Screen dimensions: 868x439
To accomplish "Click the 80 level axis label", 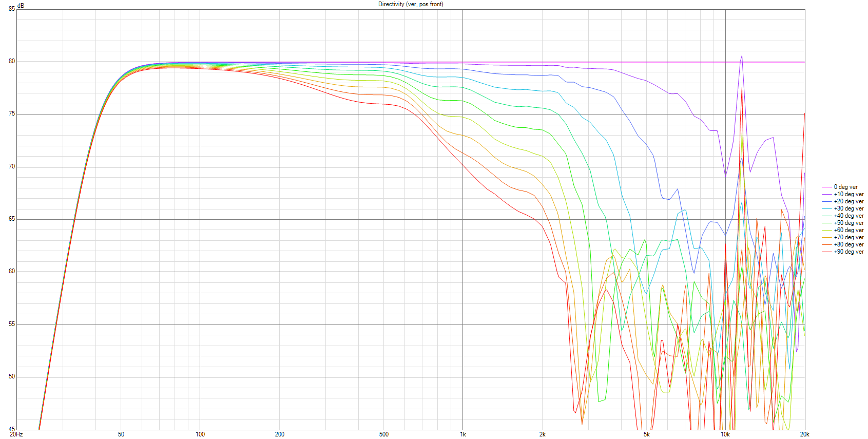I will [12, 61].
